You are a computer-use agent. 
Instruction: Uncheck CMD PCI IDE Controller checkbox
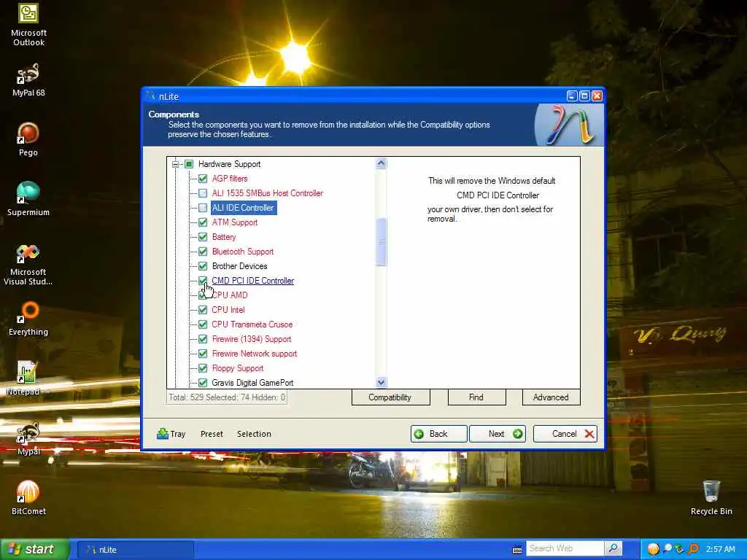pos(203,281)
